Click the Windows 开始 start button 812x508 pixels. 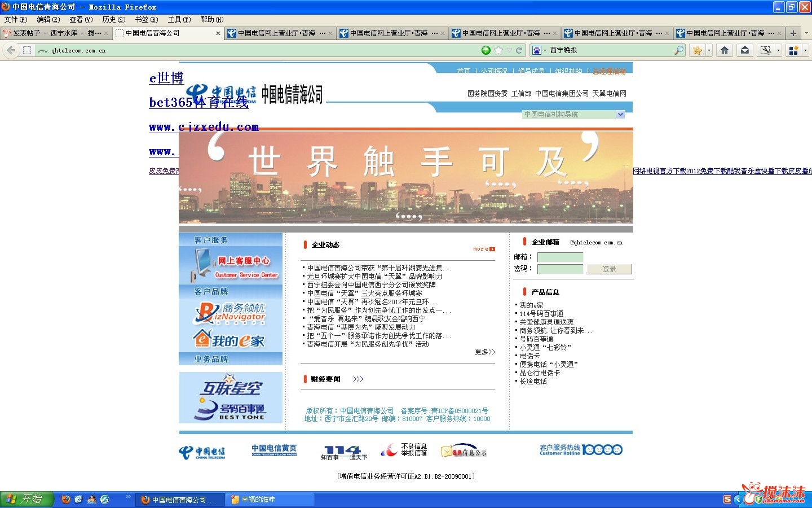click(x=27, y=500)
